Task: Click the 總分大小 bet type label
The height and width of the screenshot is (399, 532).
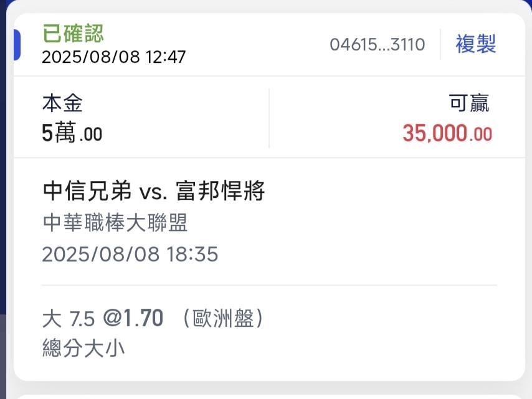Action: (x=83, y=348)
